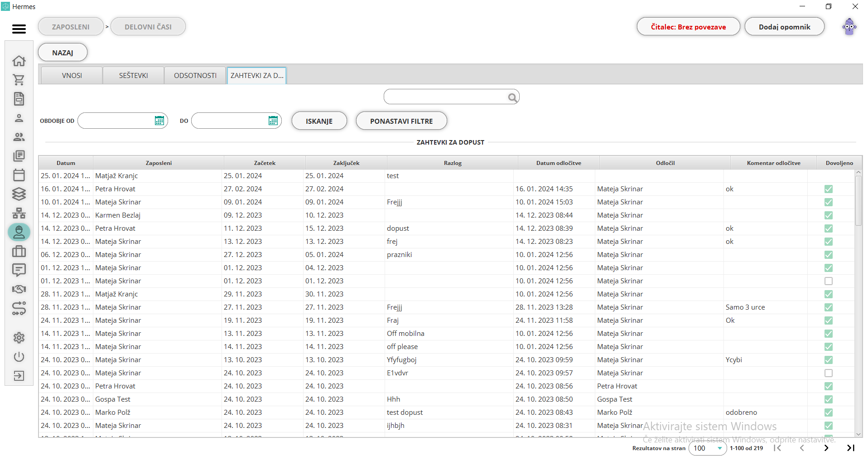The image size is (868, 466).
Task: Click Čitalec: Brez povezave button
Action: pyautogui.click(x=688, y=27)
